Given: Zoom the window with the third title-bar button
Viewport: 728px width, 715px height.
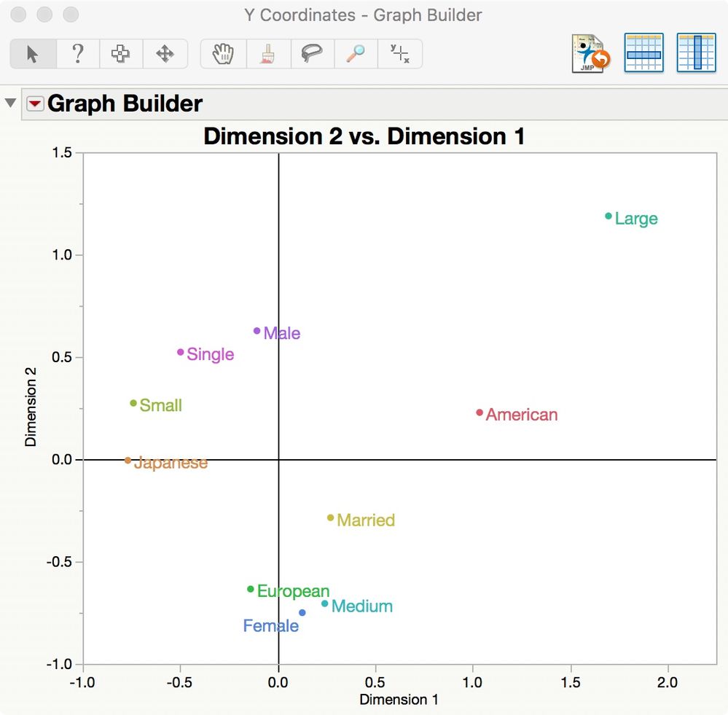Looking at the screenshot, I should 71,15.
